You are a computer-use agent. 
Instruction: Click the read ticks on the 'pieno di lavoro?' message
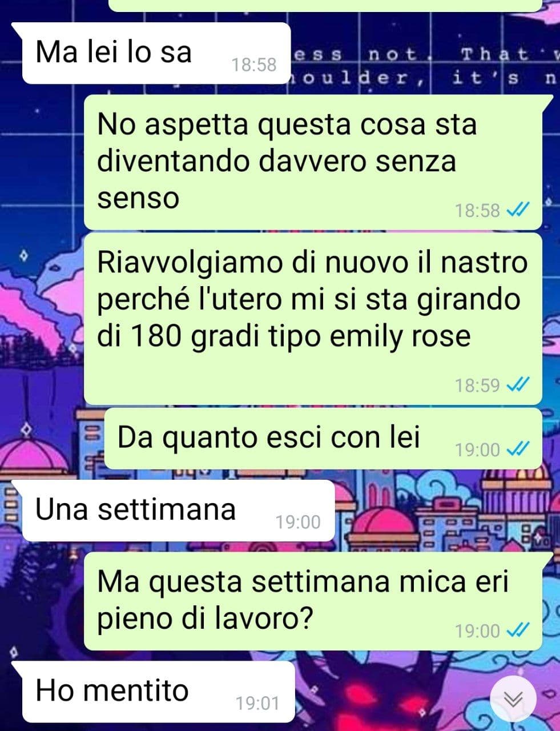(x=518, y=630)
